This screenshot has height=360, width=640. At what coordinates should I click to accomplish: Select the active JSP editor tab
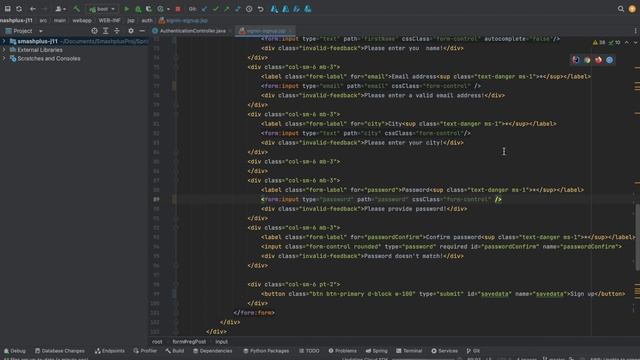(x=264, y=31)
